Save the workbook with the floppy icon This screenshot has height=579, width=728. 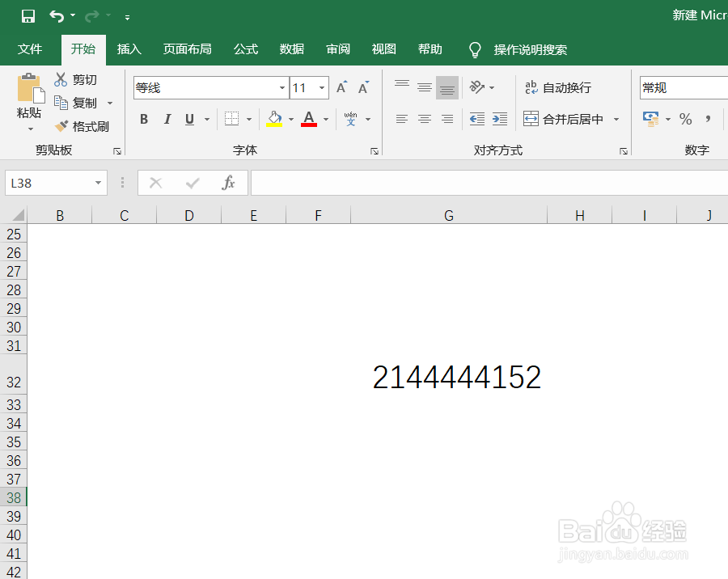tap(28, 16)
